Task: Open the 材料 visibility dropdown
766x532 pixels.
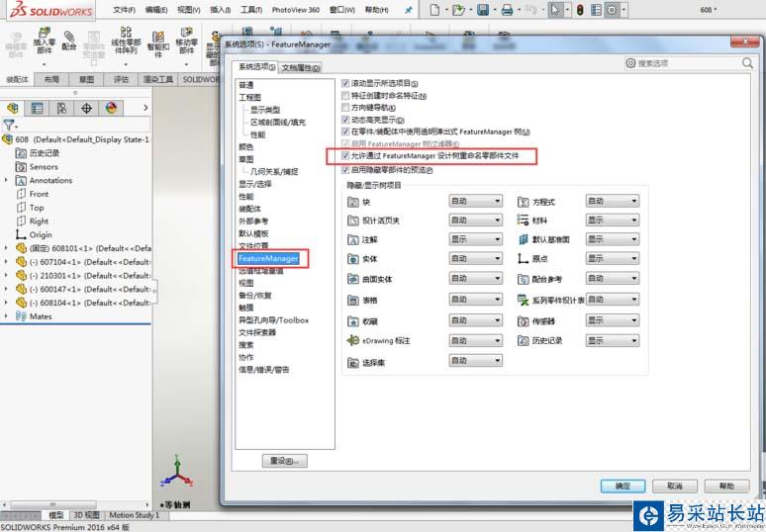Action: (x=613, y=221)
